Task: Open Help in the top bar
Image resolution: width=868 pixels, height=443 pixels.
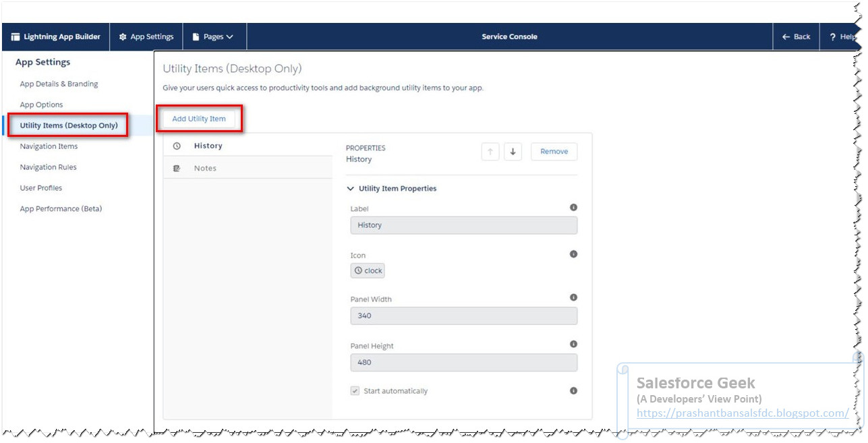Action: [x=842, y=37]
